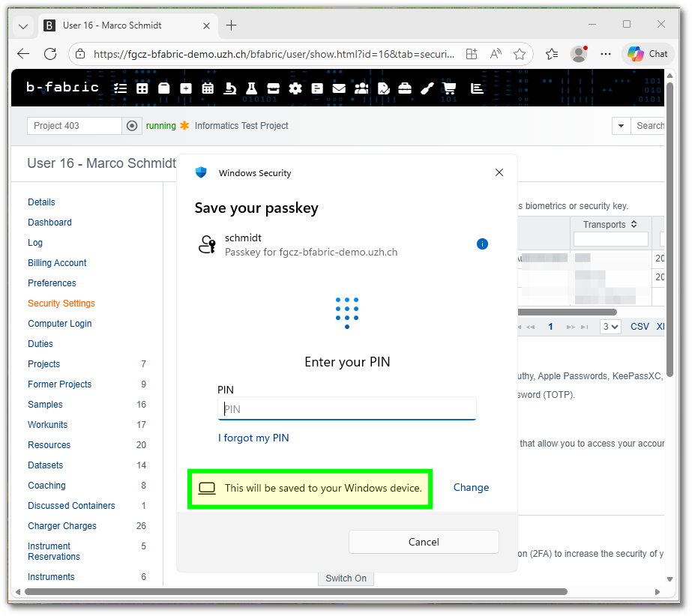The width and height of the screenshot is (692, 616).
Task: Open Instrument Reservations in sidebar
Action: point(54,552)
